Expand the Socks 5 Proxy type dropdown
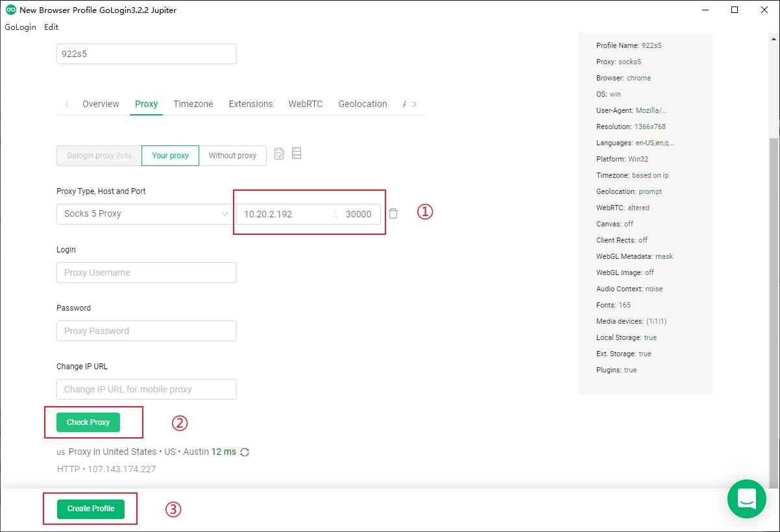Image resolution: width=780 pixels, height=532 pixels. tap(145, 214)
